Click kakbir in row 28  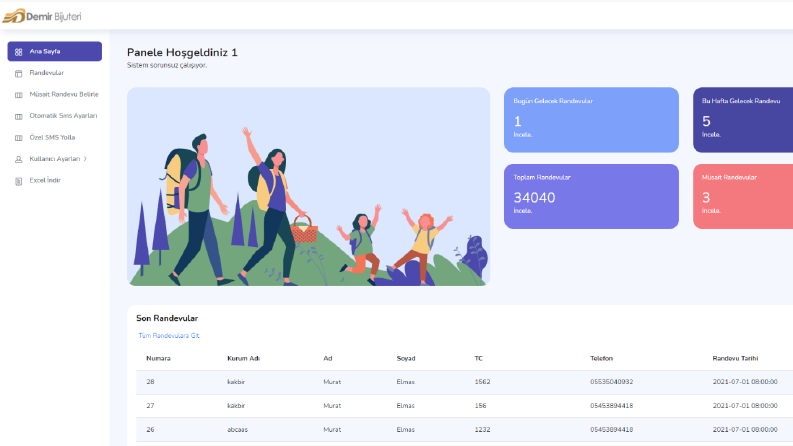click(x=236, y=382)
